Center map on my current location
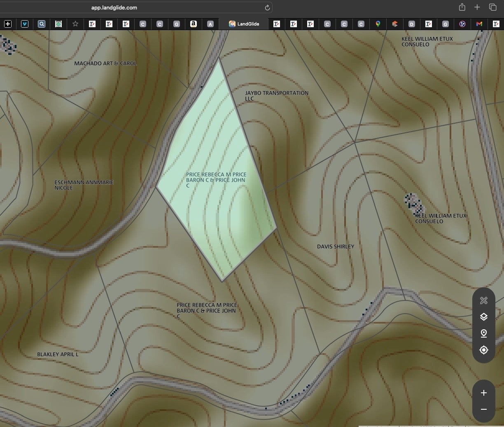Image resolution: width=504 pixels, height=427 pixels. [484, 350]
